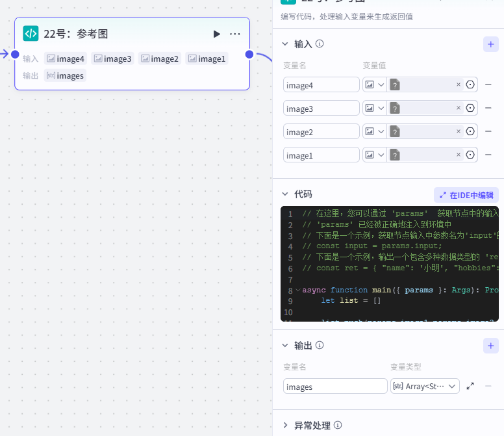Image resolution: width=504 pixels, height=436 pixels.
Task: Show info tooltip next to 输入
Action: [320, 44]
